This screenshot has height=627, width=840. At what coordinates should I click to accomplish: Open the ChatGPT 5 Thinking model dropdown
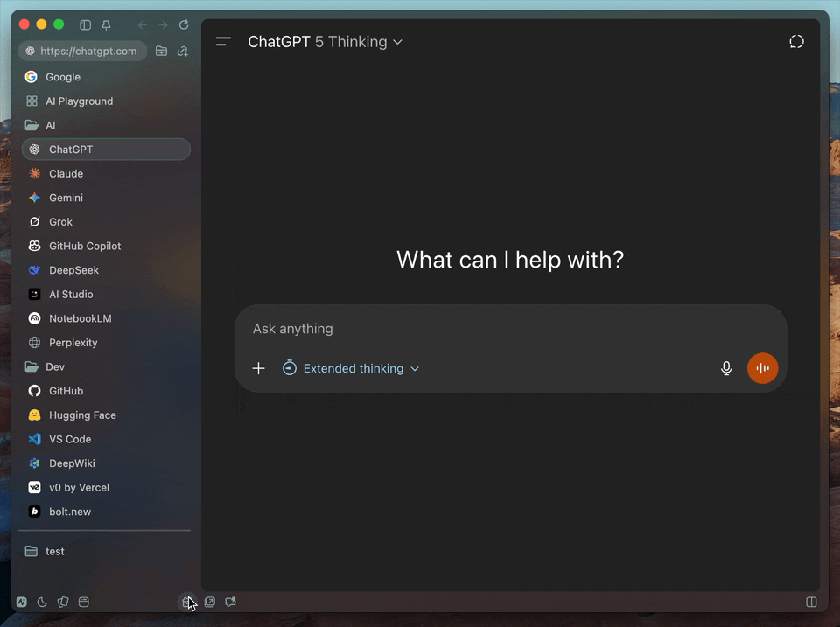(x=325, y=42)
